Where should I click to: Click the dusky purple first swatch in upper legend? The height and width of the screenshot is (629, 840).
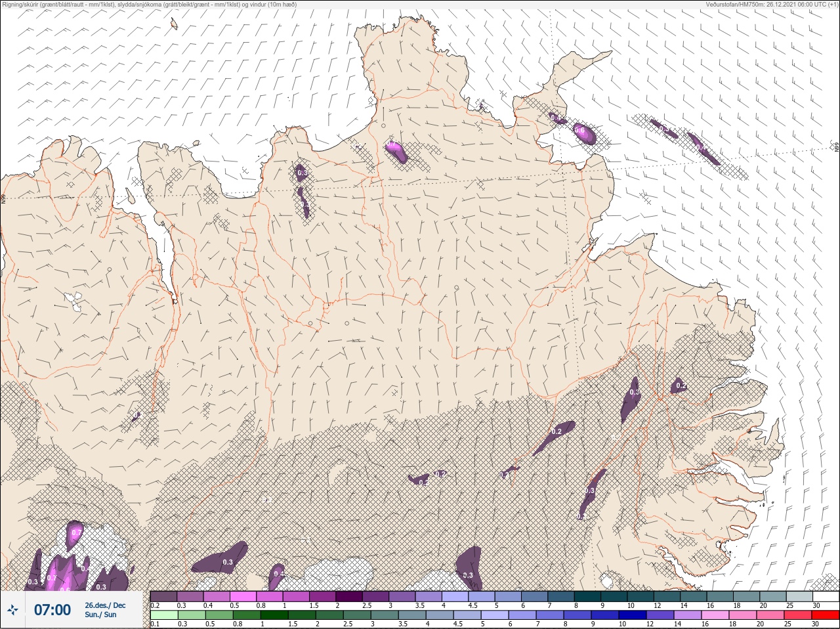(163, 597)
